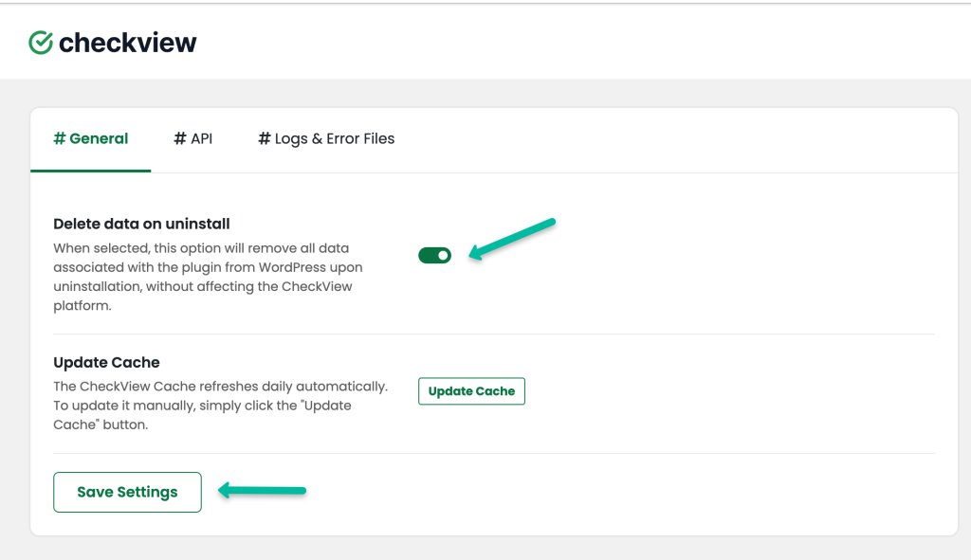Click the Delete data on uninstall heading
The image size is (971, 560).
click(141, 224)
